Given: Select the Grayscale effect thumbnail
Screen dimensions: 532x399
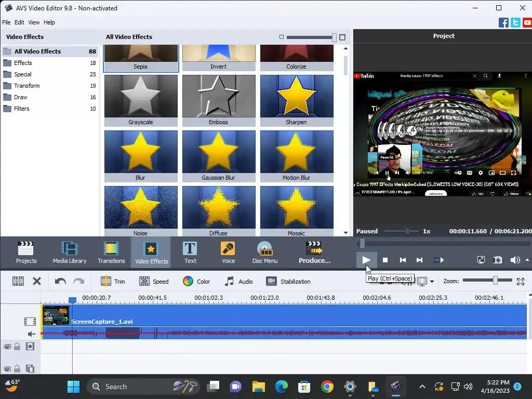Looking at the screenshot, I should pos(141,100).
